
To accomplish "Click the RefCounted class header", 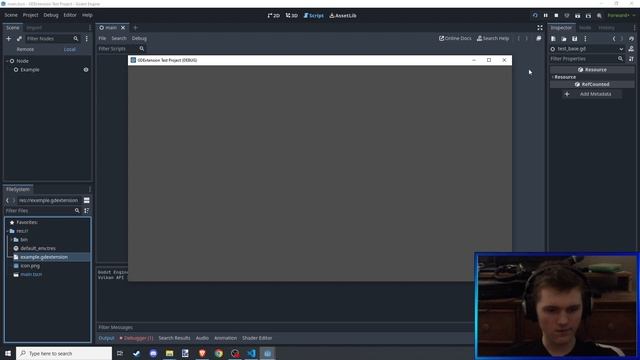I will click(x=592, y=84).
